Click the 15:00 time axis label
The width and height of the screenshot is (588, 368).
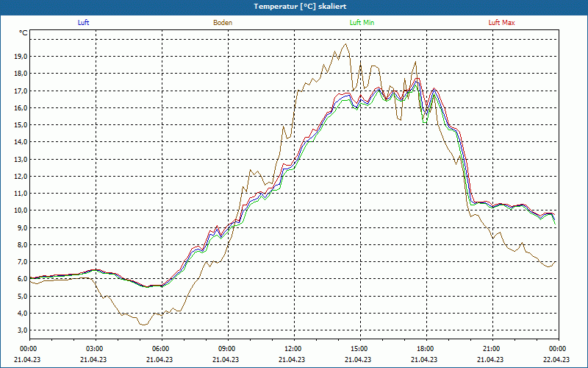pos(359,349)
